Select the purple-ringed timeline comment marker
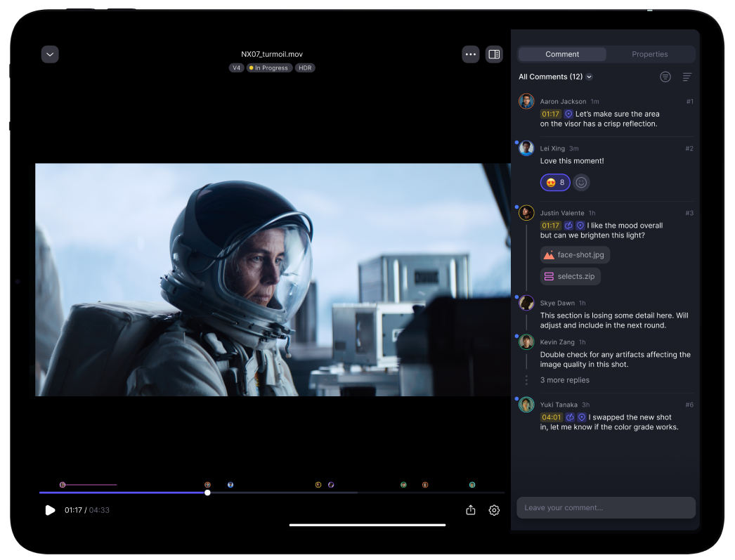 (x=331, y=485)
